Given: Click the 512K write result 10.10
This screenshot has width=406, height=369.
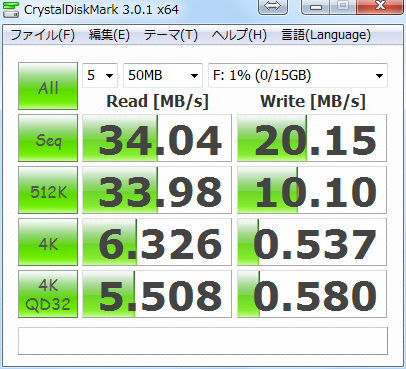Looking at the screenshot, I should coord(312,190).
